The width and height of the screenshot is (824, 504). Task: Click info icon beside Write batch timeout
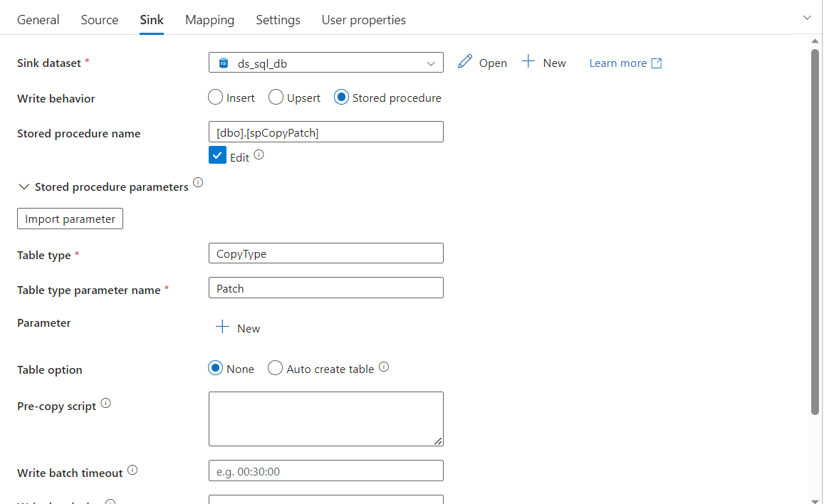pyautogui.click(x=132, y=471)
